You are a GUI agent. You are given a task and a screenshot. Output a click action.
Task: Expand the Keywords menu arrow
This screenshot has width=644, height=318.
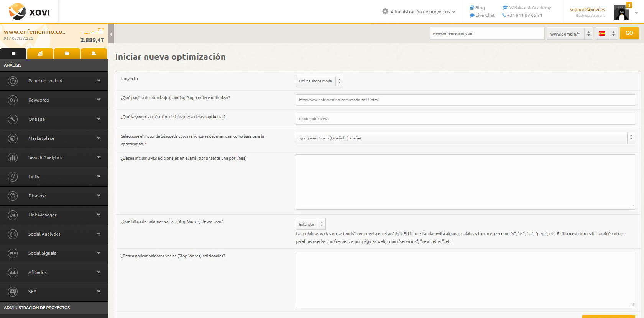99,100
